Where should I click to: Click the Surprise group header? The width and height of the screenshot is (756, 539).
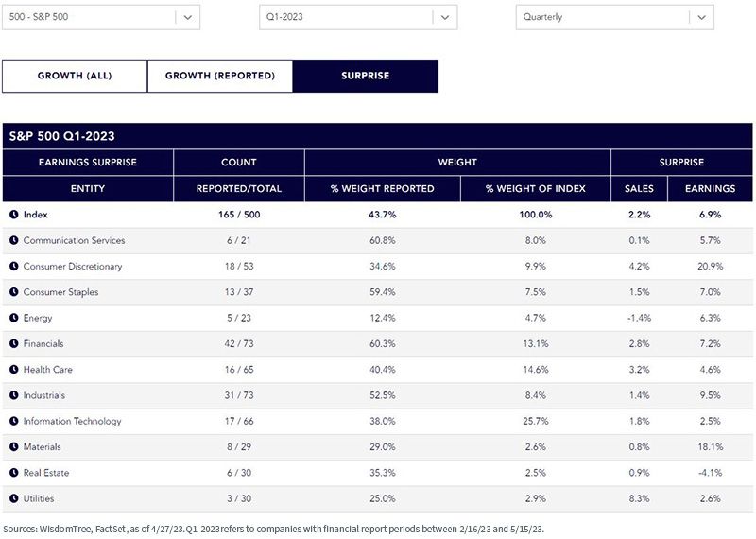coord(681,162)
